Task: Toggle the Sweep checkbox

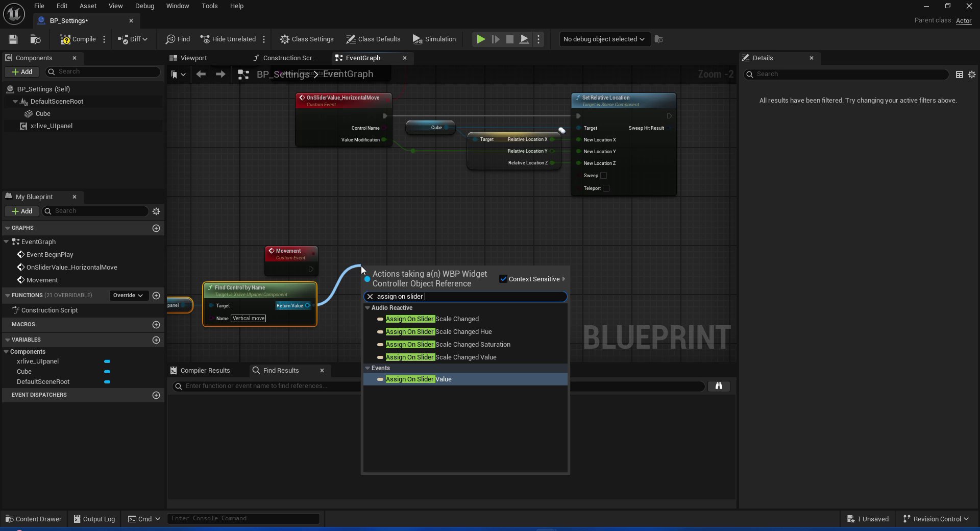Action: tap(603, 176)
